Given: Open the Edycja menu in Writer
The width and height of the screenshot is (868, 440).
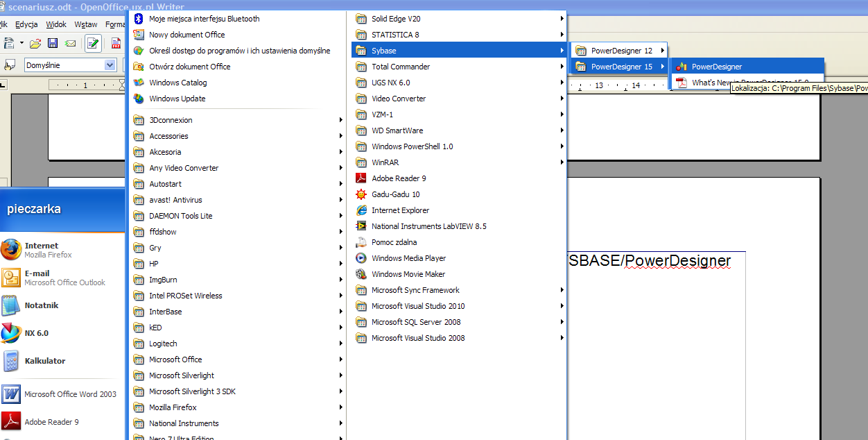Looking at the screenshot, I should pos(26,24).
